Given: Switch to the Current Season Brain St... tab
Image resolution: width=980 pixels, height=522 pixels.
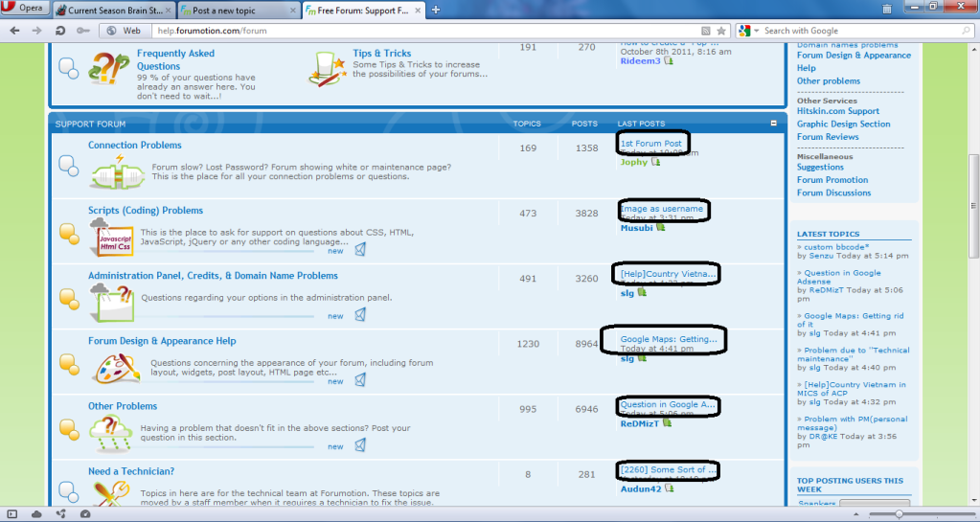Looking at the screenshot, I should 114,11.
